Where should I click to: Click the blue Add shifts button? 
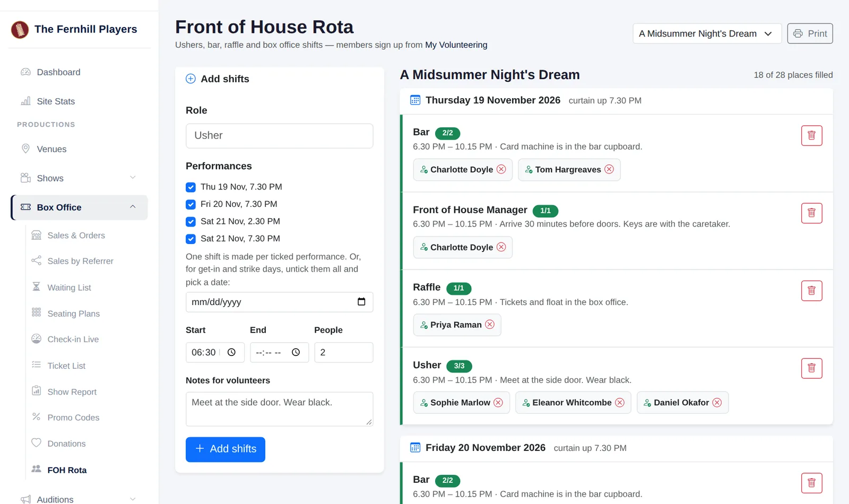click(226, 449)
